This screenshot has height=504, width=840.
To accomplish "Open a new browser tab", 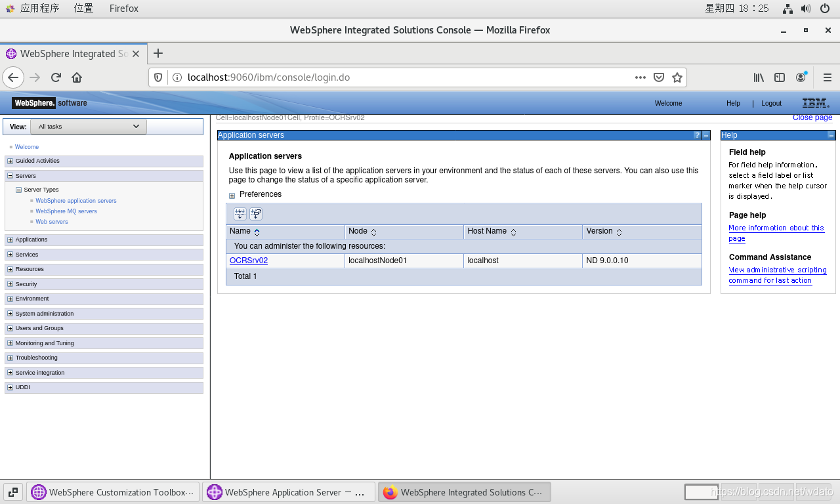I will tap(157, 54).
